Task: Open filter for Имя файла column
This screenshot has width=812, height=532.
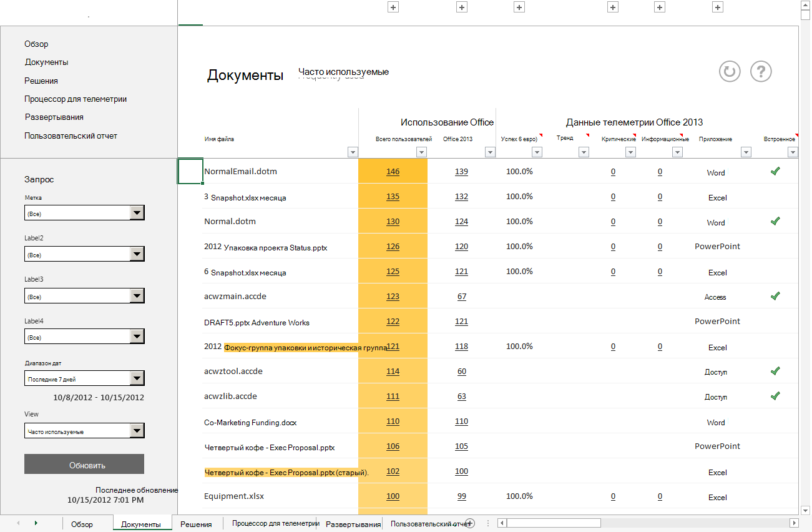Action: (353, 152)
